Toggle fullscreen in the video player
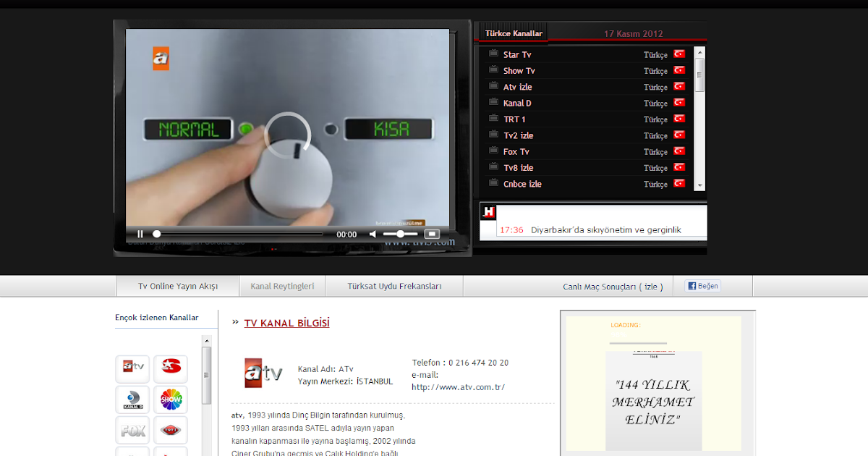This screenshot has height=456, width=868. (x=432, y=234)
